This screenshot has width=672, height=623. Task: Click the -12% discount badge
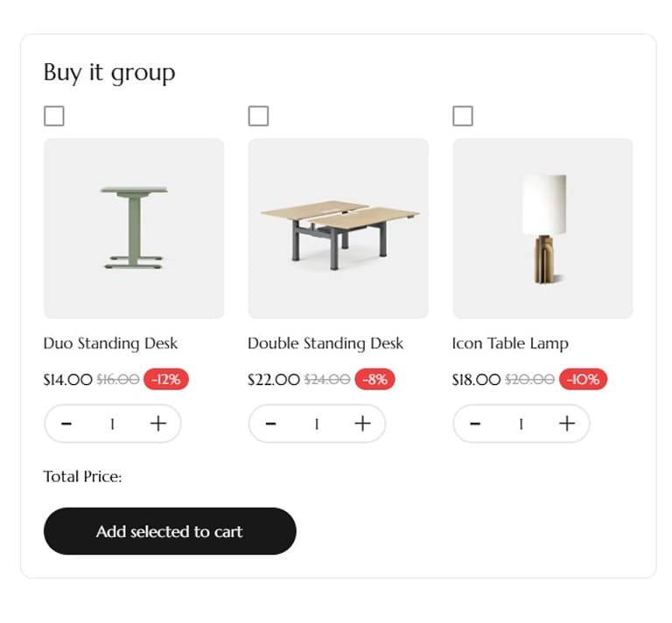click(166, 380)
